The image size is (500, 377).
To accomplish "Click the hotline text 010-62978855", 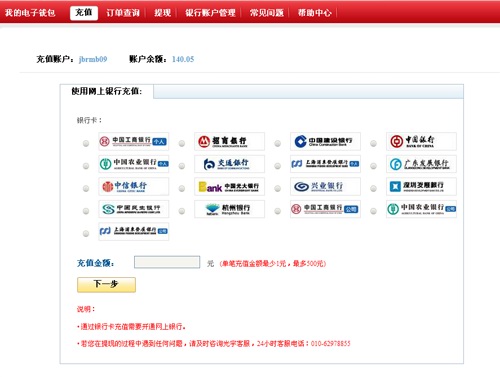I will (x=331, y=343).
